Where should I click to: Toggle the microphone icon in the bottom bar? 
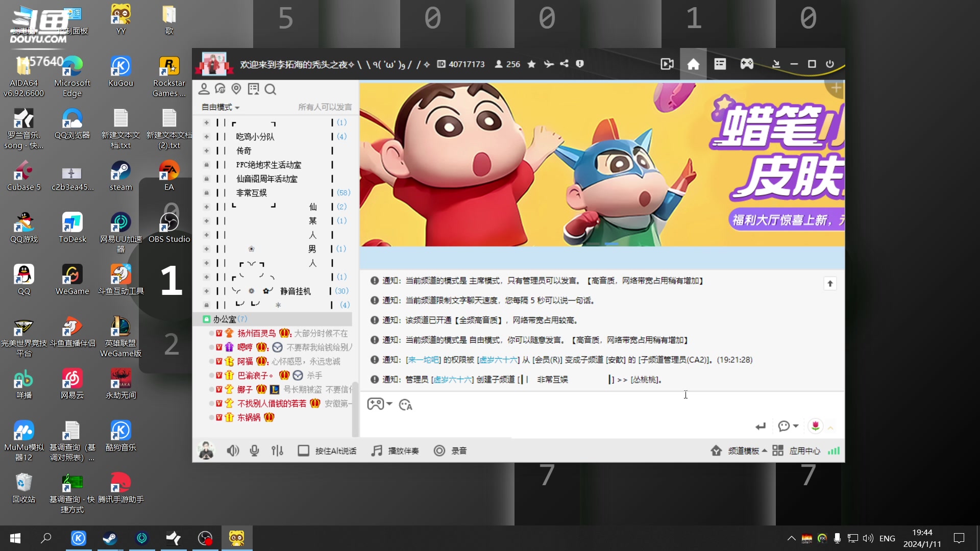[254, 450]
